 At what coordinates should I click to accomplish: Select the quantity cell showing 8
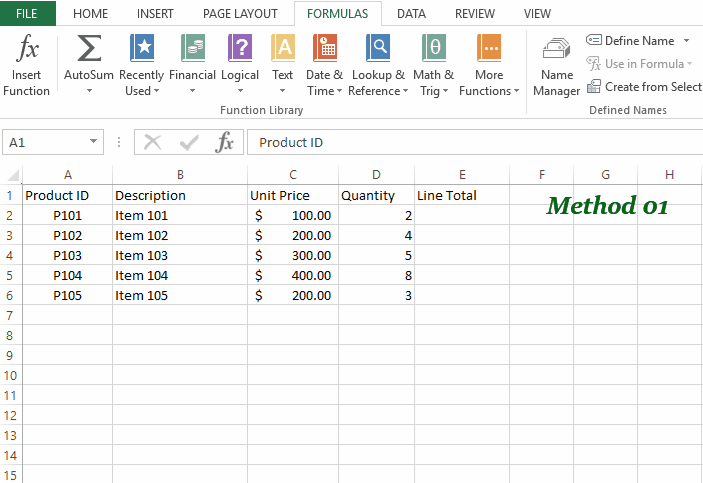click(x=377, y=276)
